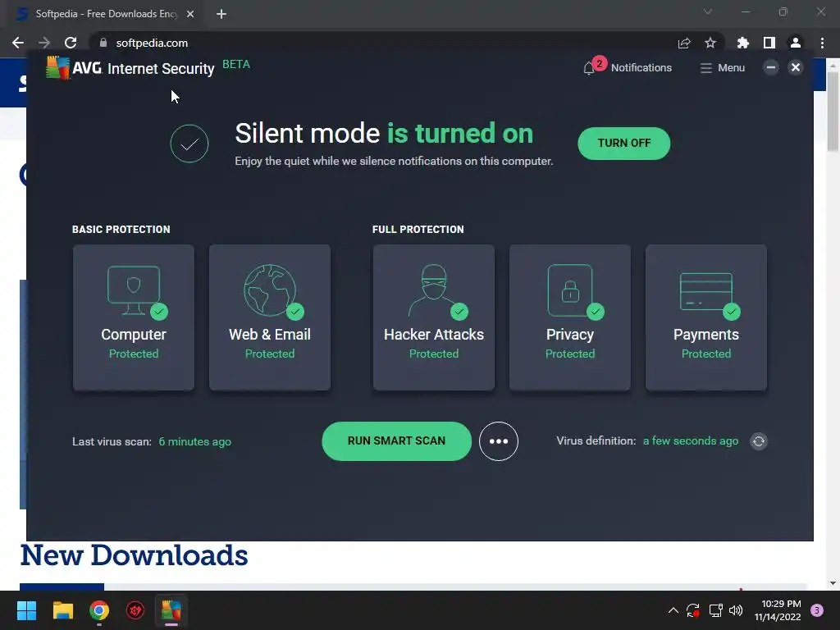This screenshot has height=630, width=840.
Task: Select the Softpedia tab
Action: 106,14
